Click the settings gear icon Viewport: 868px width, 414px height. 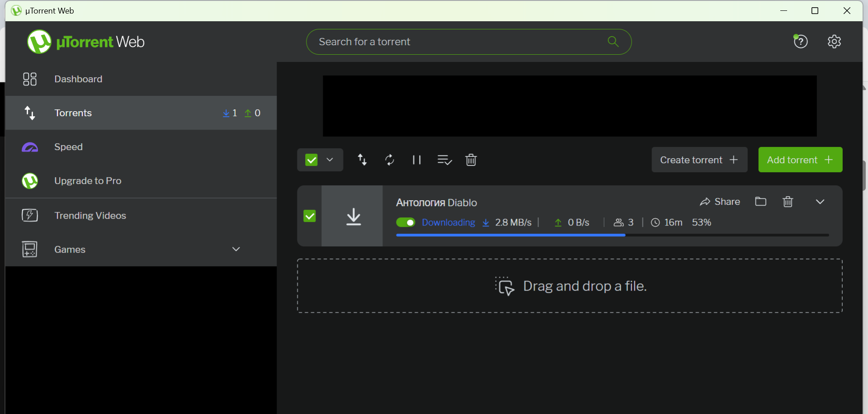coord(834,42)
